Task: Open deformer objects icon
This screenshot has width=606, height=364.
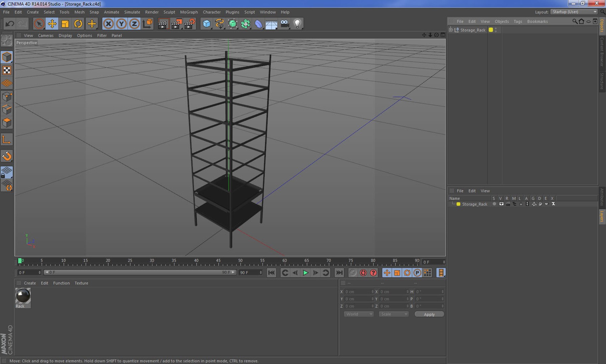Action: (x=258, y=24)
